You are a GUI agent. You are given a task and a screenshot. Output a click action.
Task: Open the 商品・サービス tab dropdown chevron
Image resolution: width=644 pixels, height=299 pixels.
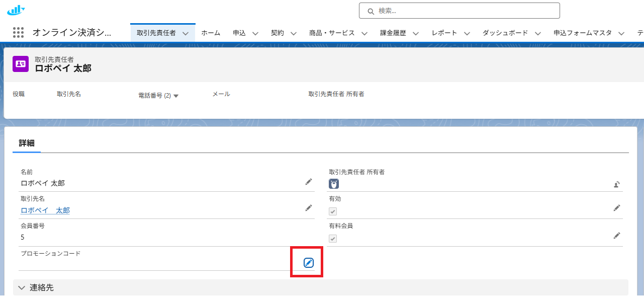(x=364, y=33)
